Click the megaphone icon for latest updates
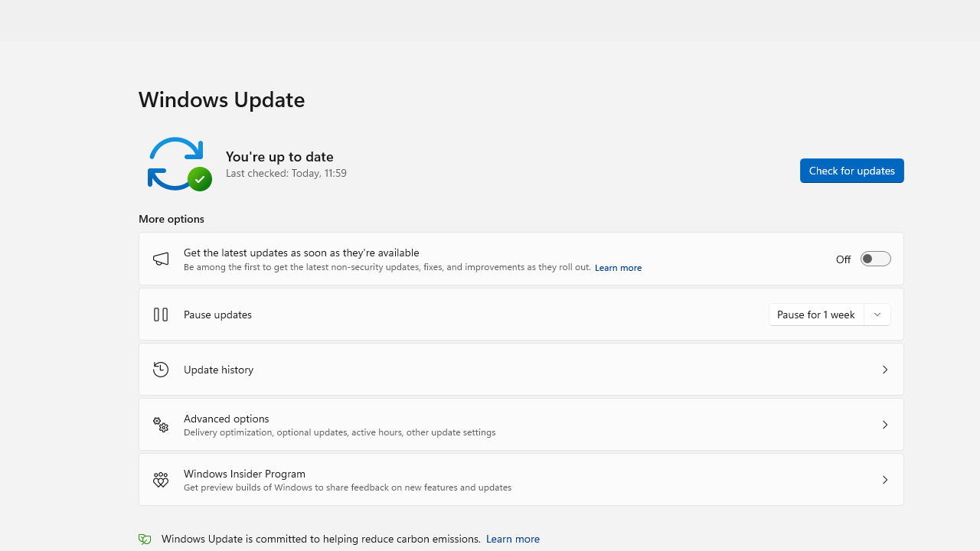The width and height of the screenshot is (980, 551). pos(161,259)
